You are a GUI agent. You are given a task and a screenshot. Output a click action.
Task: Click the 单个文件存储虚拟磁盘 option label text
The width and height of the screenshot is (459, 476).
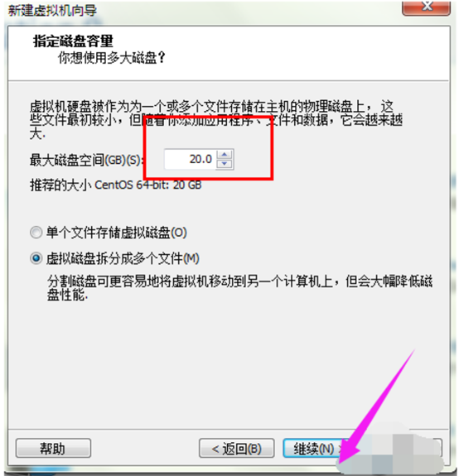(116, 233)
